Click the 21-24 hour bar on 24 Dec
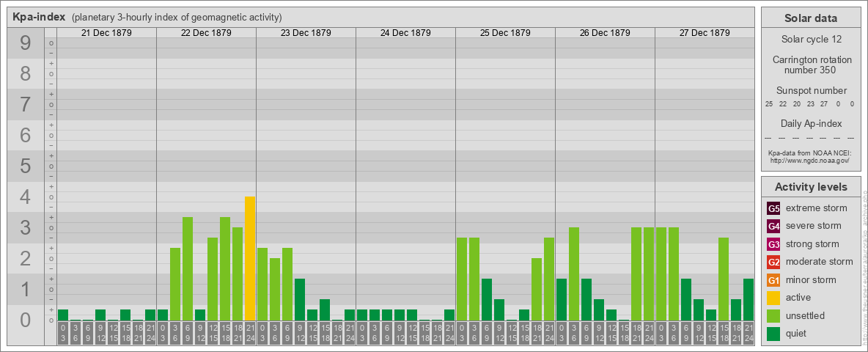The height and width of the screenshot is (352, 868). coord(449,315)
